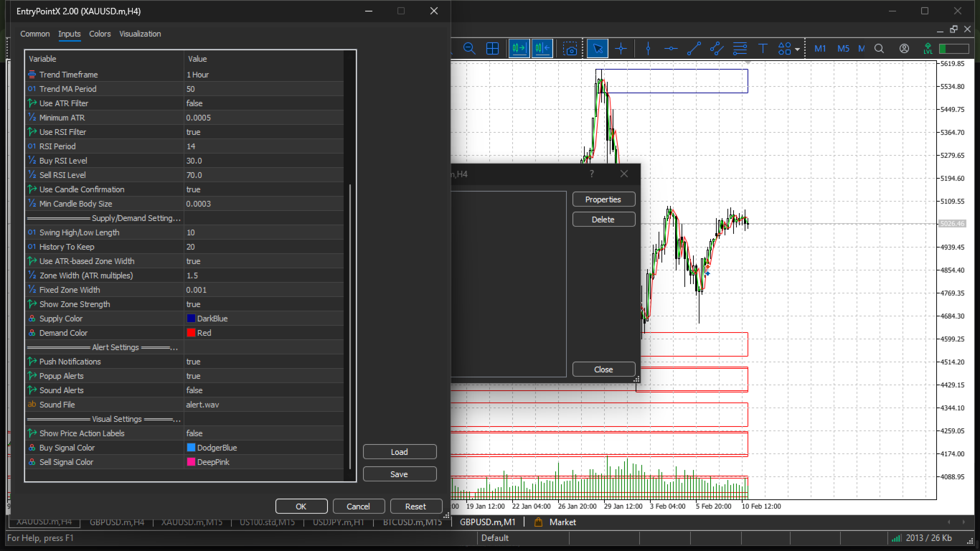This screenshot has width=980, height=551.
Task: Click the connection status 2013 / 26 Kb
Action: click(x=922, y=538)
